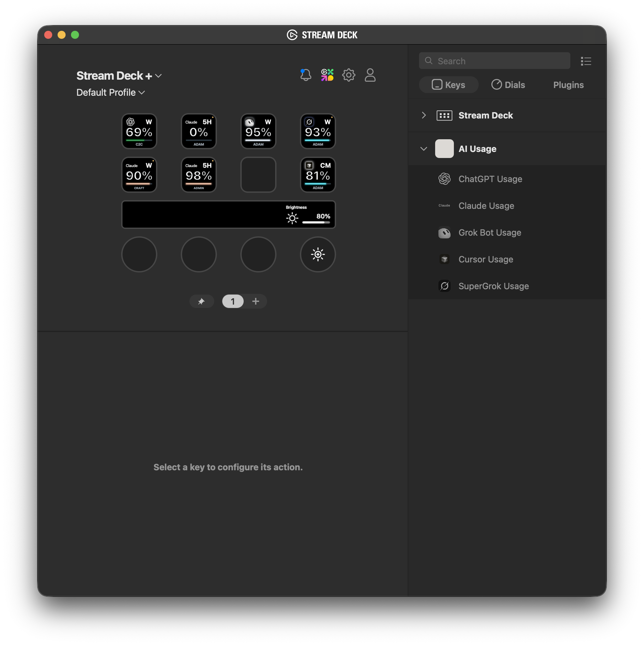Click the Brightness 80% touch strip segment

[308, 215]
